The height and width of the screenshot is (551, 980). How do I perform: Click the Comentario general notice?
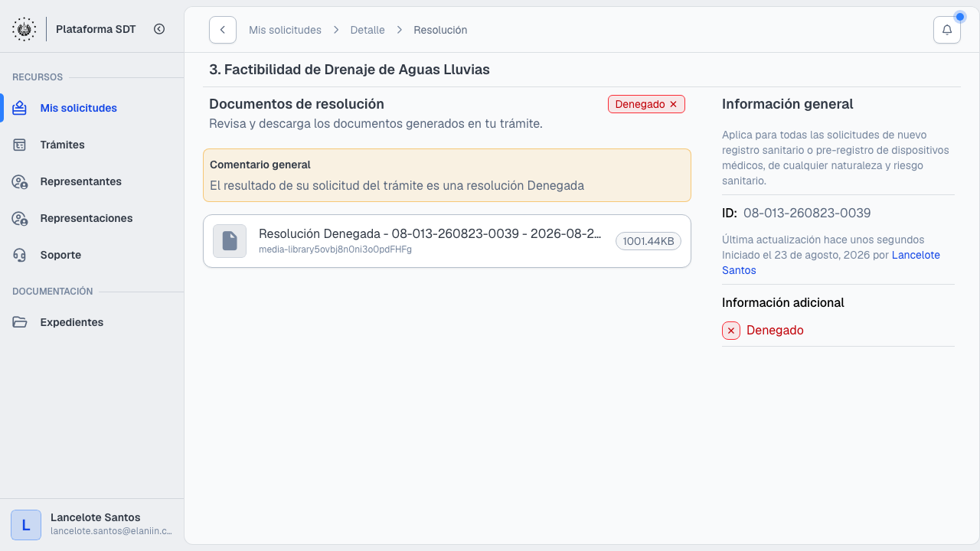click(447, 175)
